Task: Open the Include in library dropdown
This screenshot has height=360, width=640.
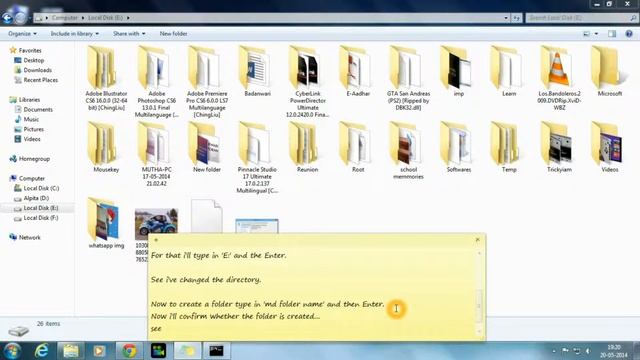Action: (x=75, y=33)
